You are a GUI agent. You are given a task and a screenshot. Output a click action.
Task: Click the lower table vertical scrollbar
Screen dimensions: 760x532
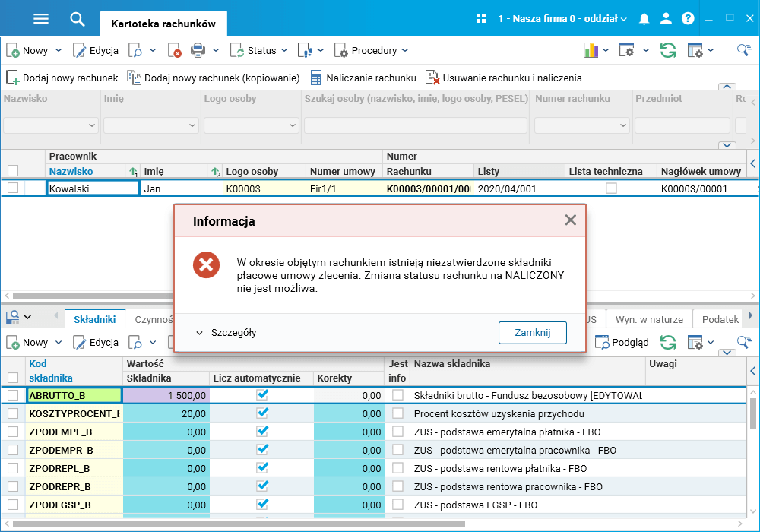(752, 413)
